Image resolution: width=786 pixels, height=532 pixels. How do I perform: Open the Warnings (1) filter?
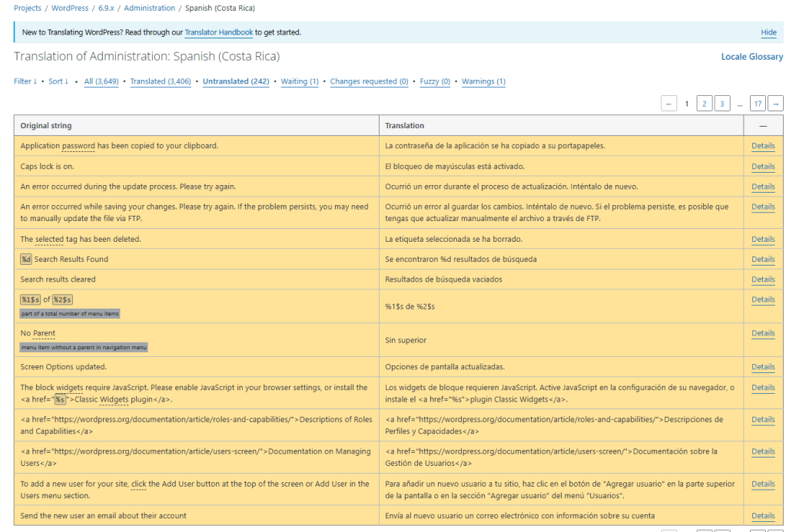pos(483,81)
